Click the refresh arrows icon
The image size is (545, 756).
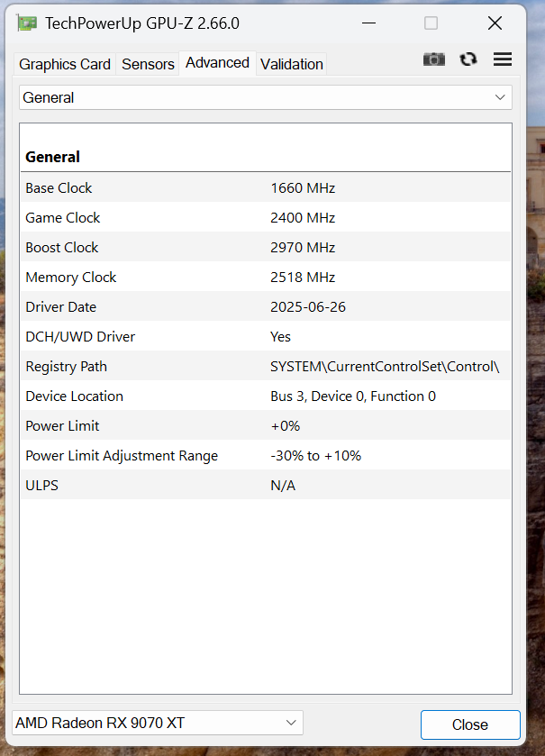(468, 59)
